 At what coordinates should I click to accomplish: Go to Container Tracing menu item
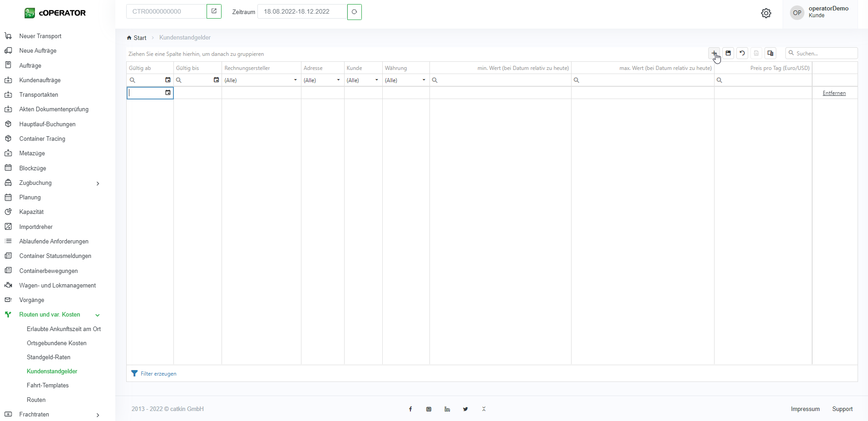(42, 139)
